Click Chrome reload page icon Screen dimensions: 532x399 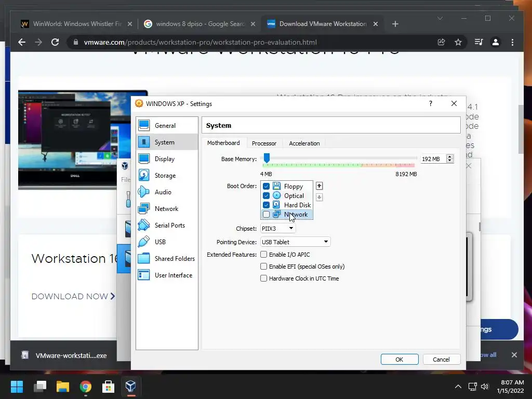tap(55, 42)
